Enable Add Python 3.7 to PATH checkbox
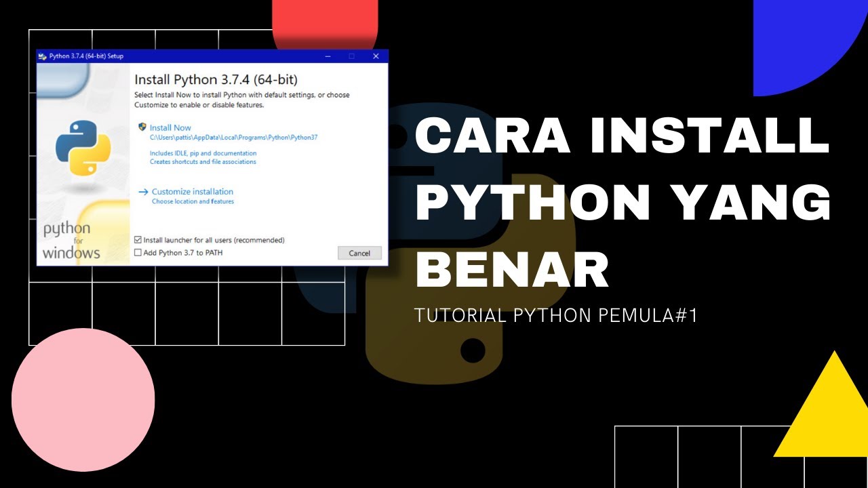This screenshot has height=488, width=868. click(138, 253)
